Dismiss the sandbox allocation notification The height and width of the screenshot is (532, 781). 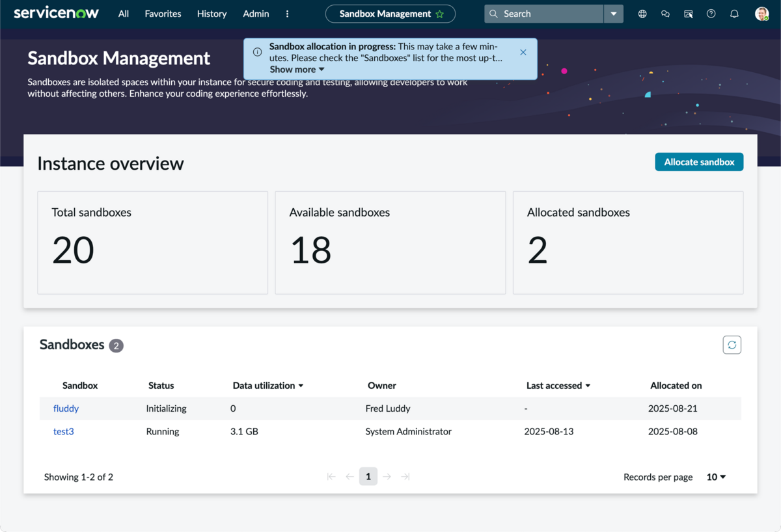[523, 52]
